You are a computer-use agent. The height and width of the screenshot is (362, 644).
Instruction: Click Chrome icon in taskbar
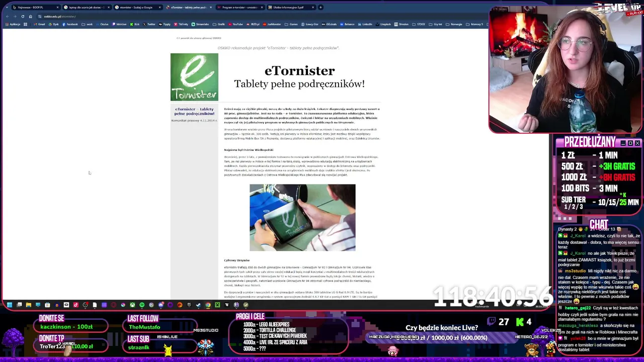208,305
